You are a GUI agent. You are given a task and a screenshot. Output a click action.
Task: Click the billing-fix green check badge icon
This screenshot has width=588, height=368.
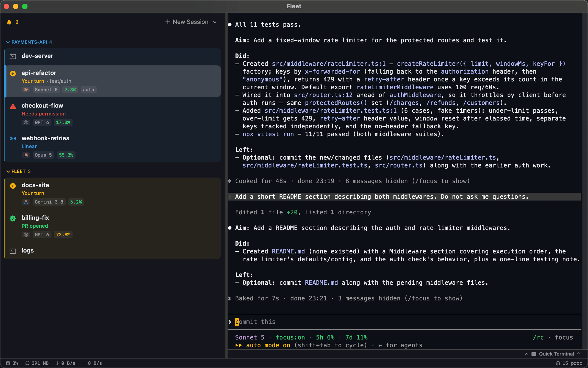click(x=13, y=218)
